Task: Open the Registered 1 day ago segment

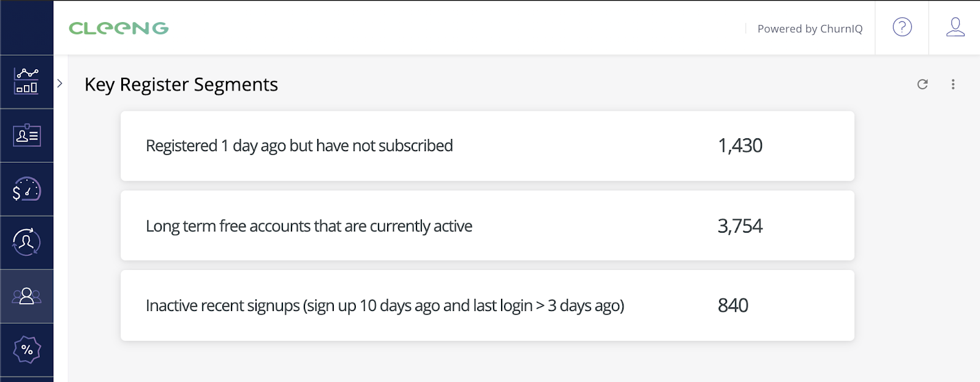Action: (299, 146)
